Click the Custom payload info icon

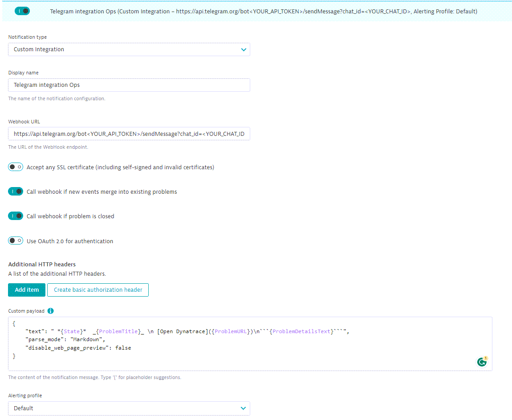point(50,310)
